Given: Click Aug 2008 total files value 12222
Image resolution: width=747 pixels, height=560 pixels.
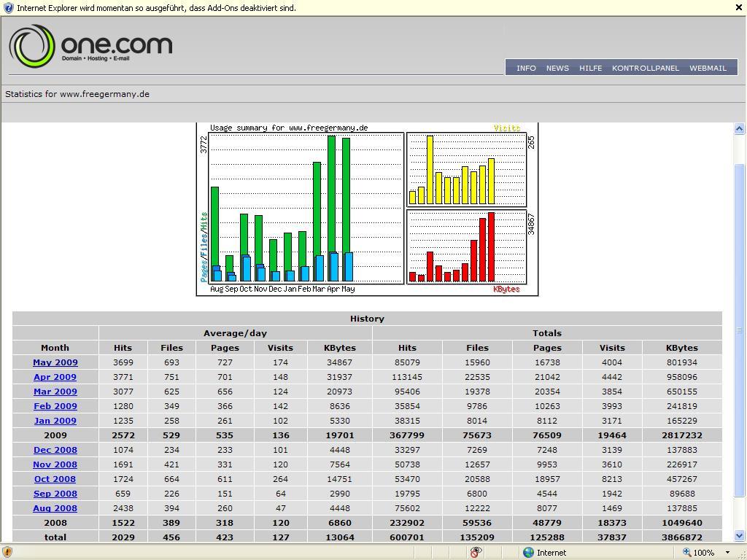Looking at the screenshot, I should tap(477, 508).
